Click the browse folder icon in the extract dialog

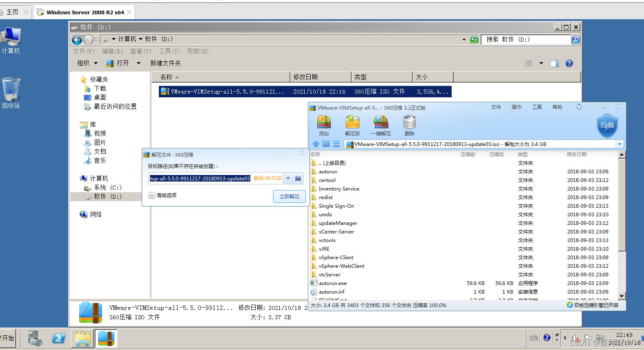(x=298, y=178)
